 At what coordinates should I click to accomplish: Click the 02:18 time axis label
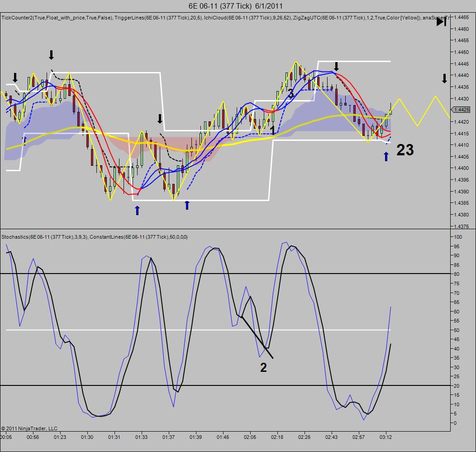[277, 437]
